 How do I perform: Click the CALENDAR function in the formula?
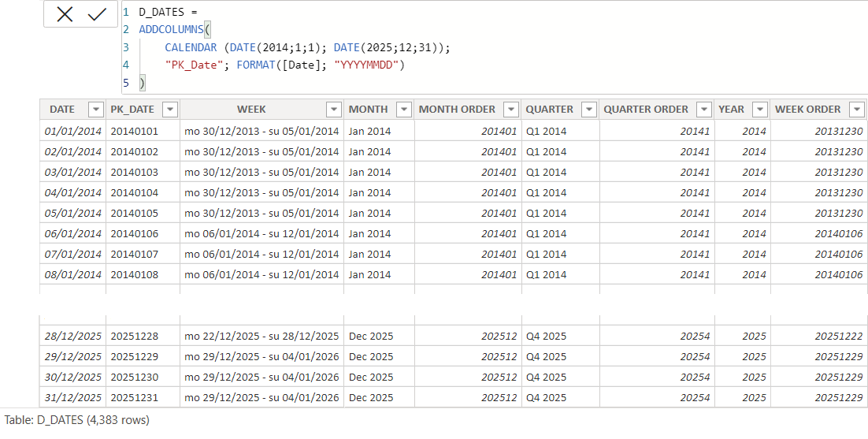pos(191,47)
